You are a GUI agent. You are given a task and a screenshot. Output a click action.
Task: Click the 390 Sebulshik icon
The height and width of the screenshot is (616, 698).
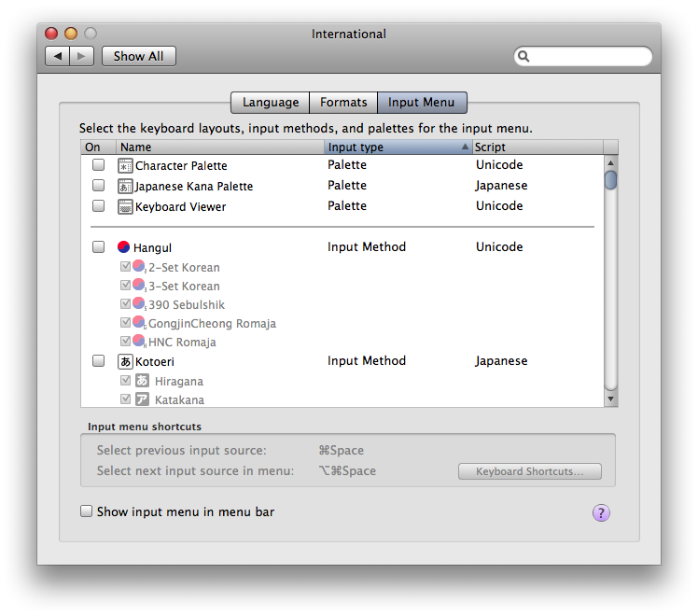click(x=139, y=304)
